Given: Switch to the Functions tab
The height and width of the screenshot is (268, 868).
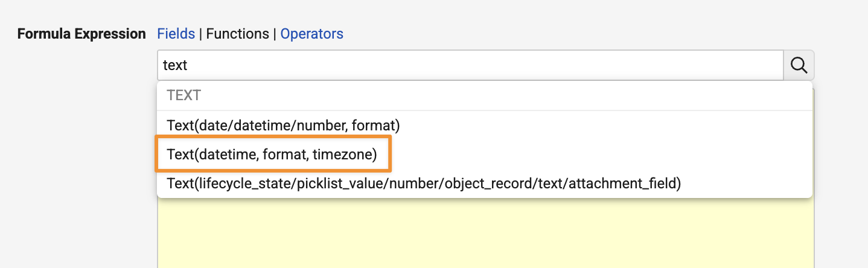Looking at the screenshot, I should [x=237, y=34].
